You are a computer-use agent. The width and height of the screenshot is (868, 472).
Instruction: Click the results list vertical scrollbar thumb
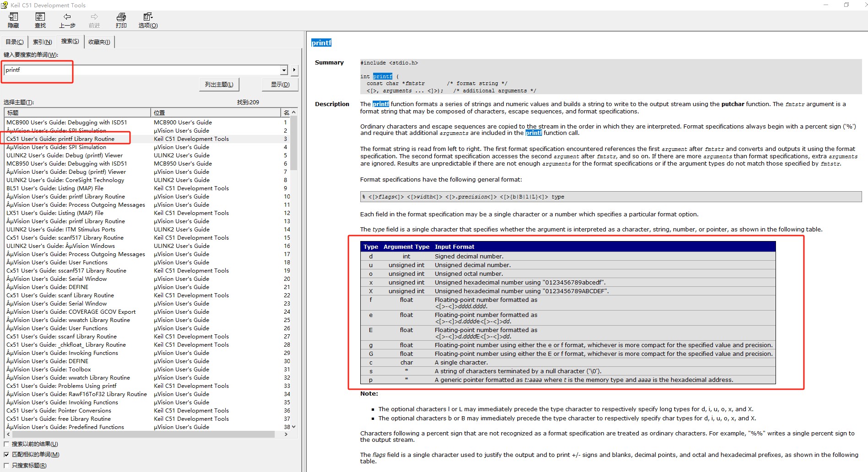click(294, 143)
